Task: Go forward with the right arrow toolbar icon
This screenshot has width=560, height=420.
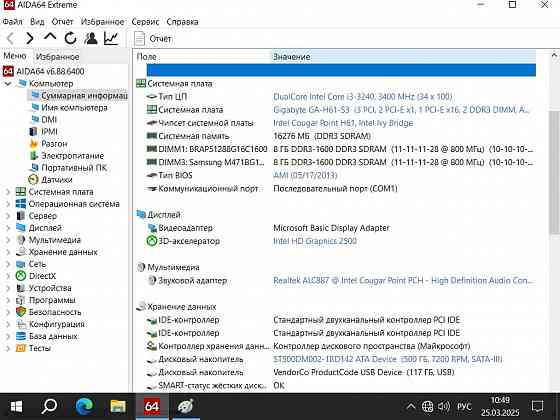Action: point(30,38)
